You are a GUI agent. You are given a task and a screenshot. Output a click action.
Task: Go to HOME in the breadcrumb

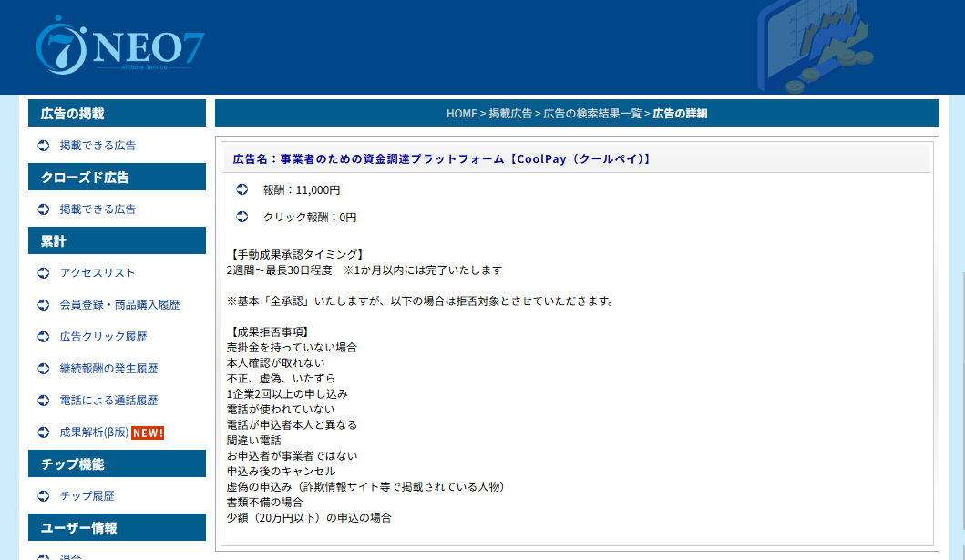(x=462, y=114)
